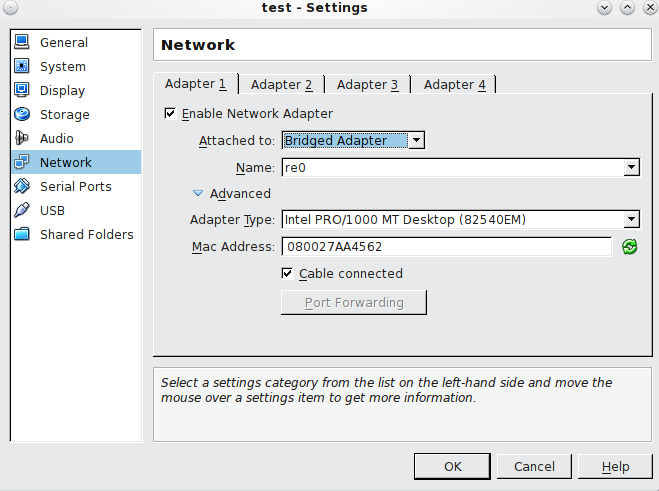Open Storage disk icon

(x=22, y=114)
